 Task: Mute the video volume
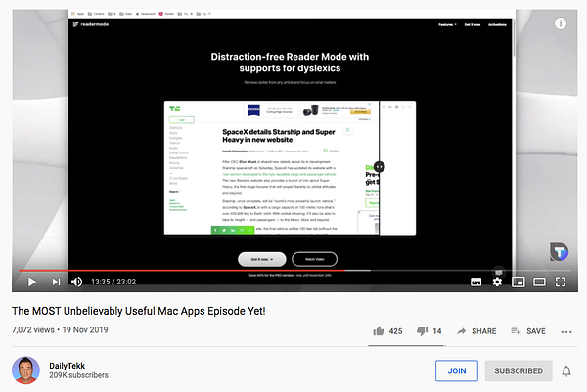[x=76, y=282]
